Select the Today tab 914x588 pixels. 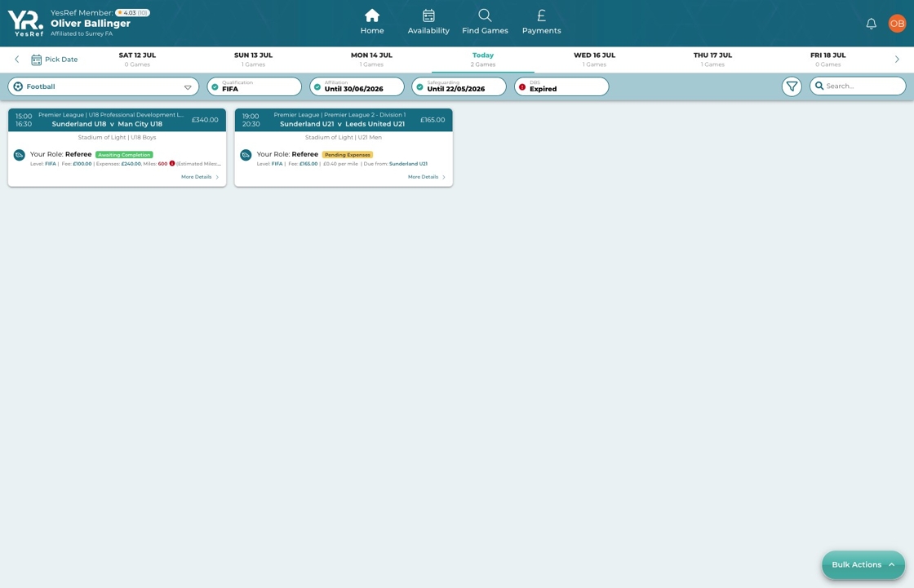(x=482, y=59)
